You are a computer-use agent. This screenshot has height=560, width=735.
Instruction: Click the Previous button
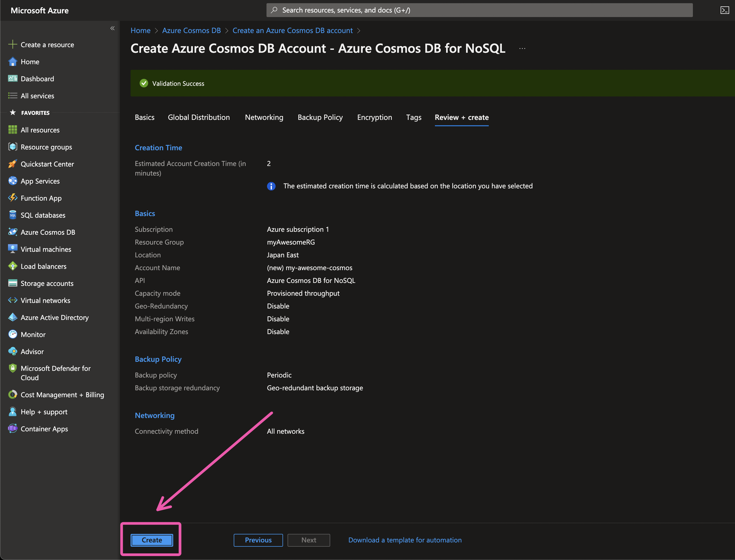(x=258, y=540)
